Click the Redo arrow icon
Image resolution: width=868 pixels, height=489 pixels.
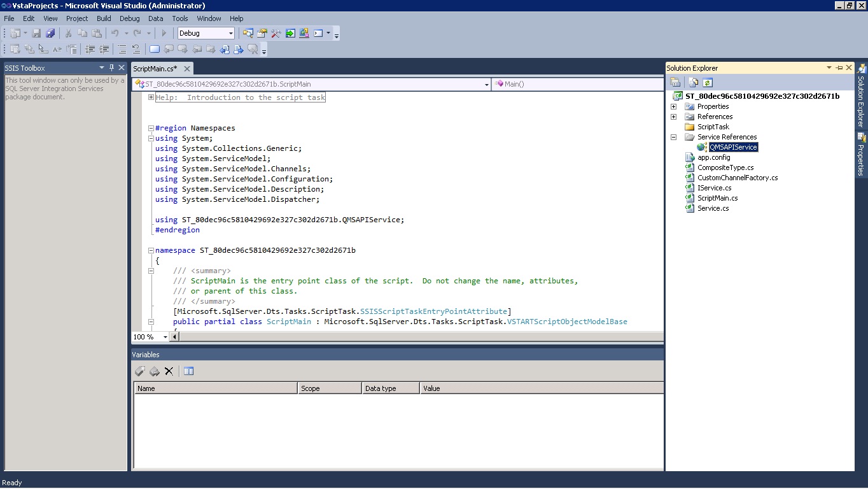point(137,33)
